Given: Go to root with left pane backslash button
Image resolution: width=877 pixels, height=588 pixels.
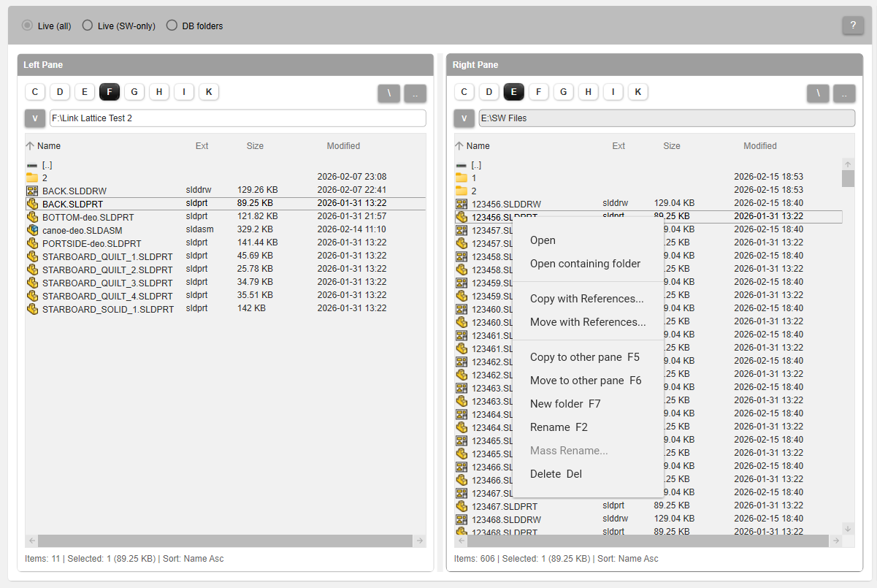Looking at the screenshot, I should pos(389,93).
